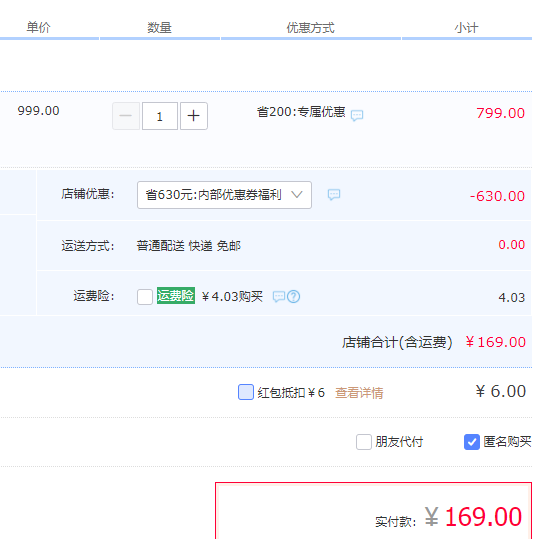Click the chat bubble icon next to store coupon dropdown

pos(334,195)
